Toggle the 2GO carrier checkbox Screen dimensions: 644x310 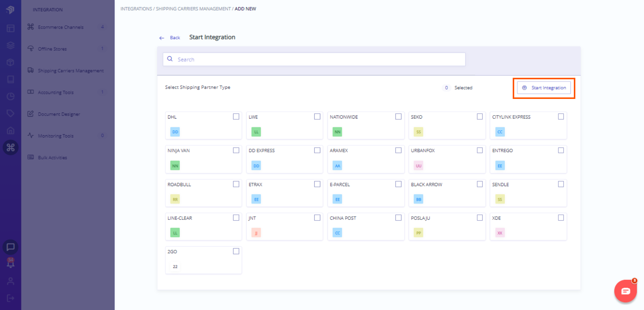point(236,251)
